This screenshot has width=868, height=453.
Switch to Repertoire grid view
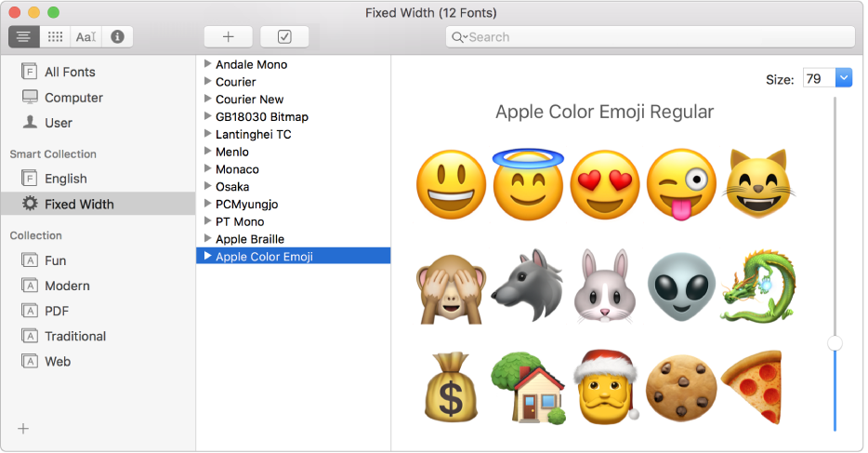coord(55,37)
